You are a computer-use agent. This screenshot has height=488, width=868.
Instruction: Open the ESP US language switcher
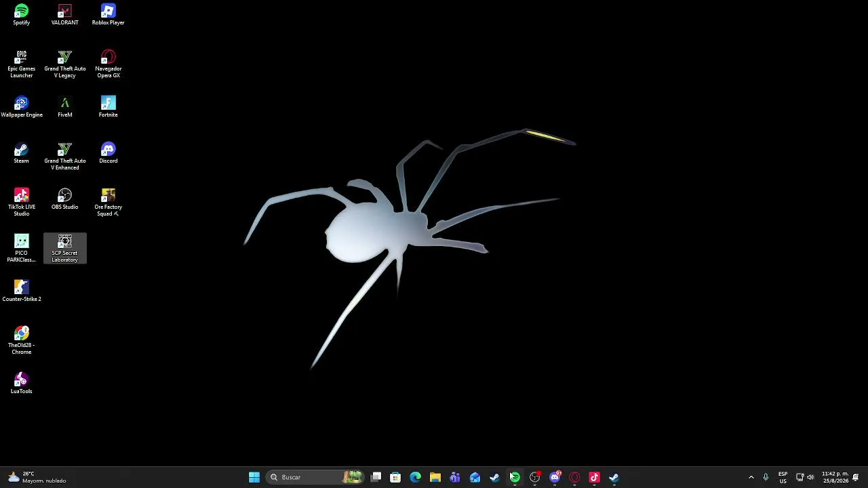click(783, 477)
